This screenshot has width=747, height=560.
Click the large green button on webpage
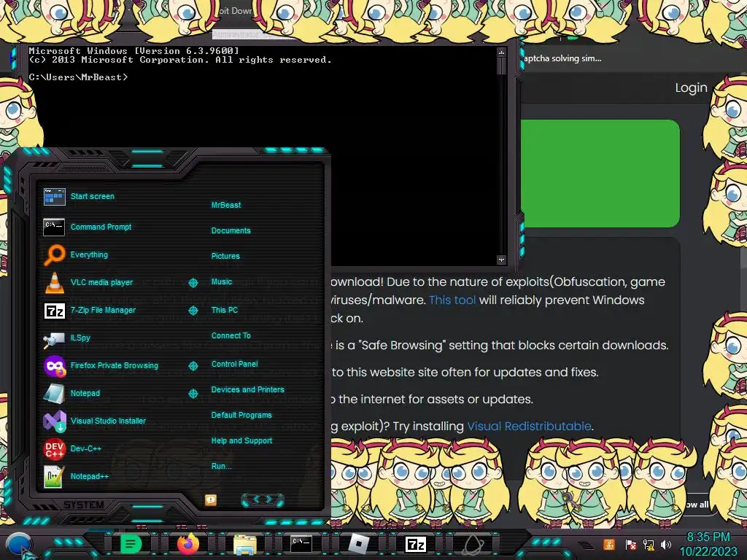600,174
